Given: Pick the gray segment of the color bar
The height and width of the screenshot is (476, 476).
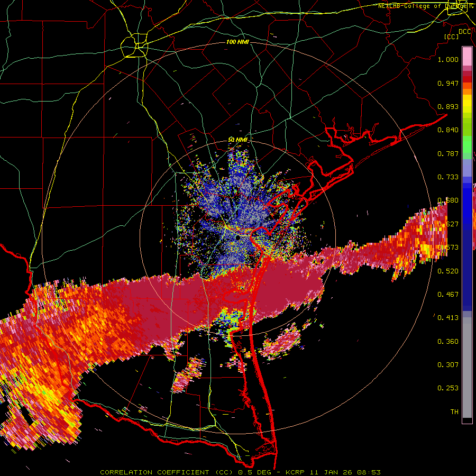Looking at the screenshot, I should pos(467,369).
